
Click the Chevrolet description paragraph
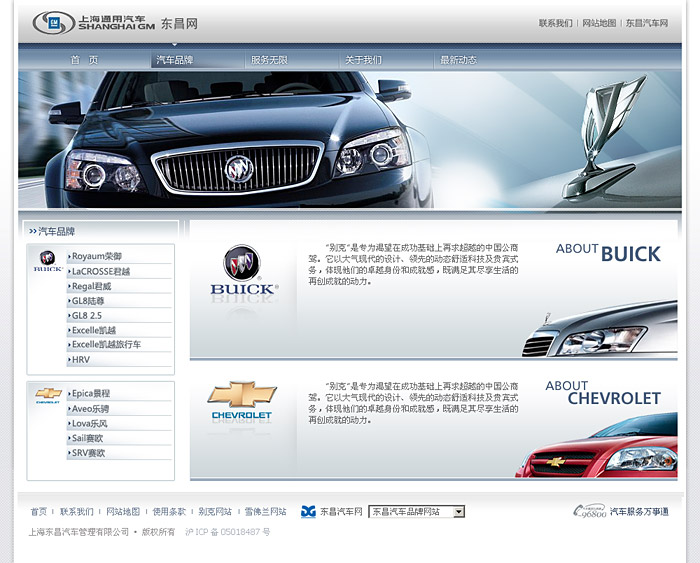click(413, 403)
